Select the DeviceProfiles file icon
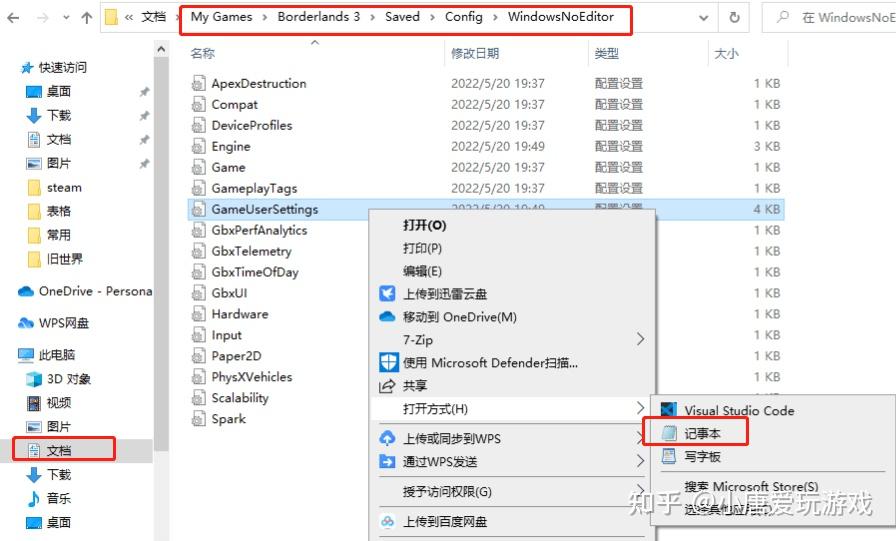The height and width of the screenshot is (541, 896). click(x=198, y=126)
